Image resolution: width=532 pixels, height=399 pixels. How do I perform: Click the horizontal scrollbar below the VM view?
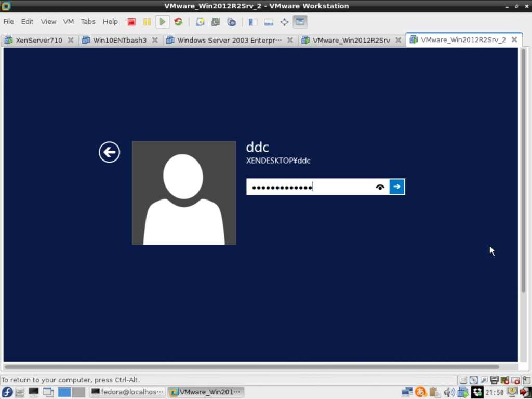pos(251,367)
